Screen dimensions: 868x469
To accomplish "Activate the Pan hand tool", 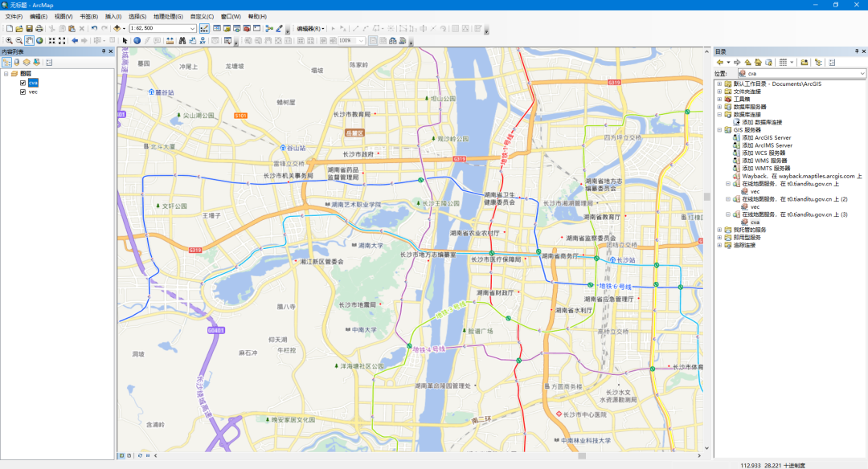I will (x=30, y=40).
